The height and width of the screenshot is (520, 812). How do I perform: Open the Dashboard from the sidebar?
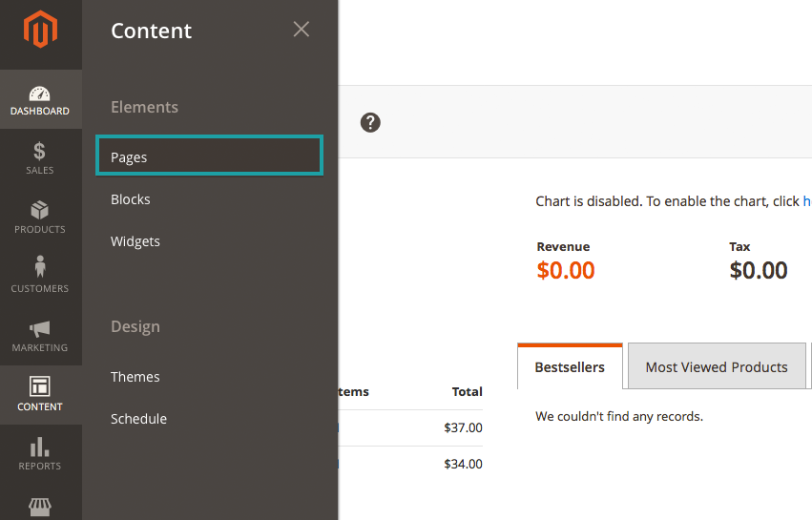coord(40,100)
